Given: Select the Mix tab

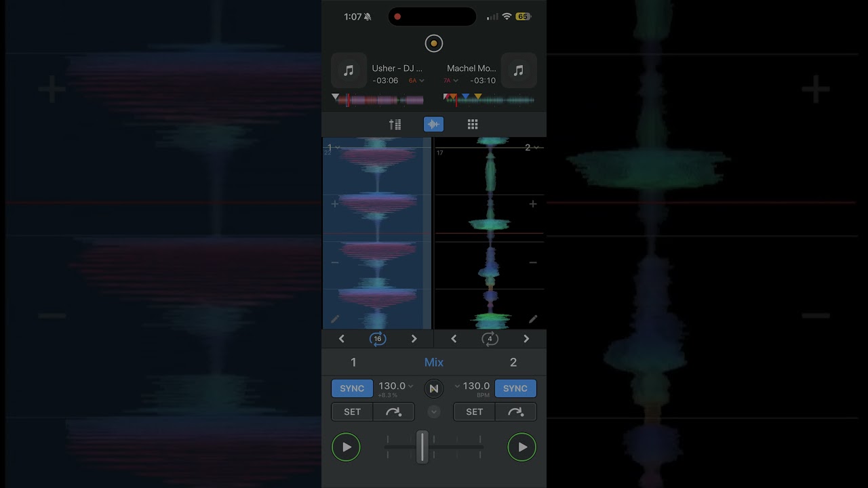Looking at the screenshot, I should click(434, 363).
